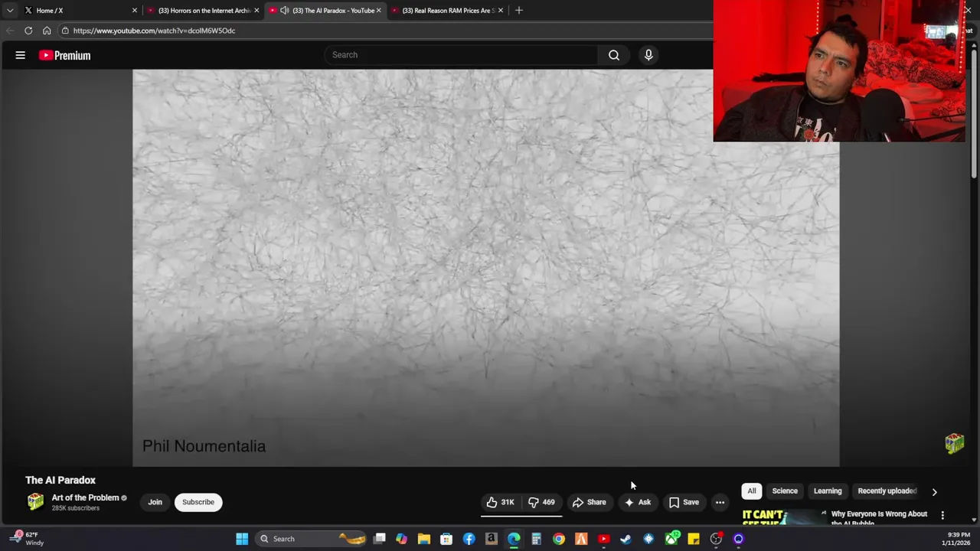Save the video to a playlist

[x=684, y=502]
